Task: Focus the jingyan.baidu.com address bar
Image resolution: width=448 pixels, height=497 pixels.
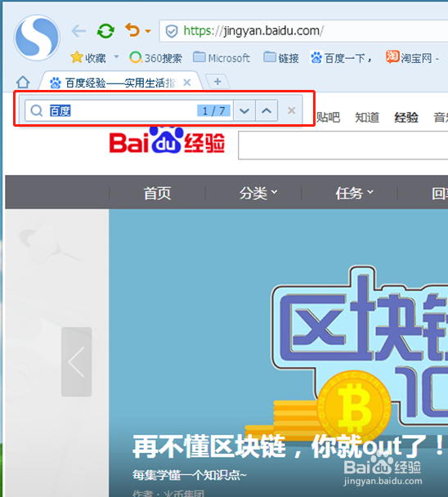Action: [303, 31]
